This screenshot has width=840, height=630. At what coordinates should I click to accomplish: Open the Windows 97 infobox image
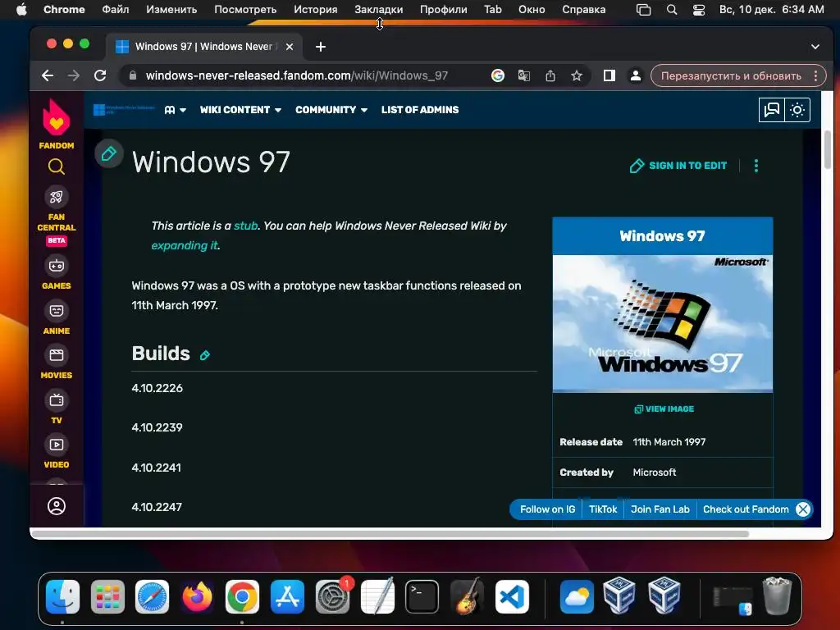(663, 323)
